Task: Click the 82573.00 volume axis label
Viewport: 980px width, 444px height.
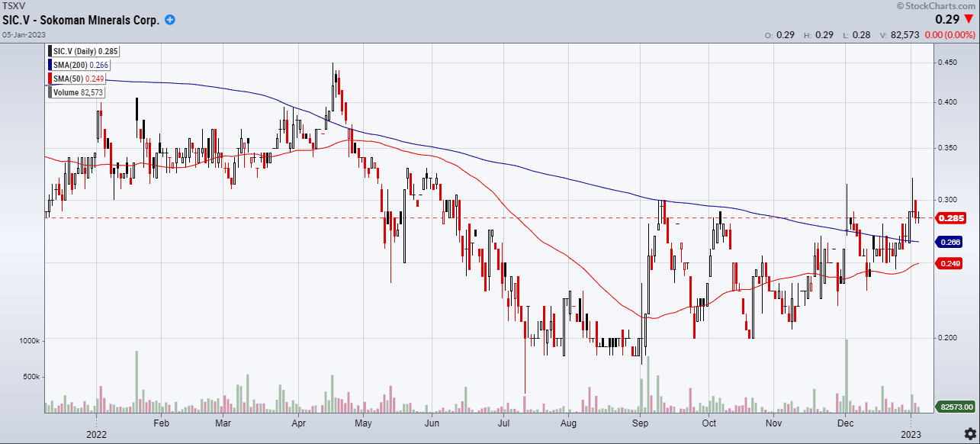Action: 953,409
